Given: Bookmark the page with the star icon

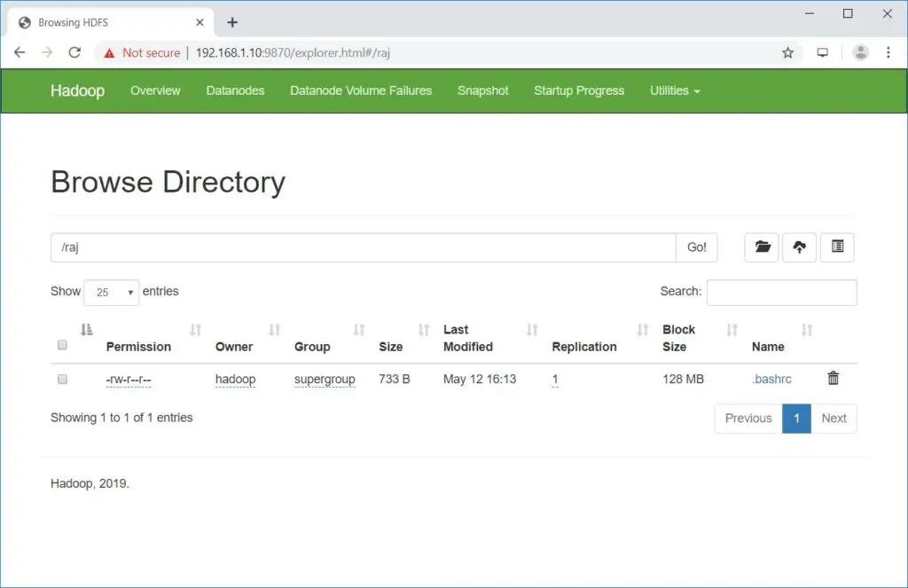Looking at the screenshot, I should [787, 53].
